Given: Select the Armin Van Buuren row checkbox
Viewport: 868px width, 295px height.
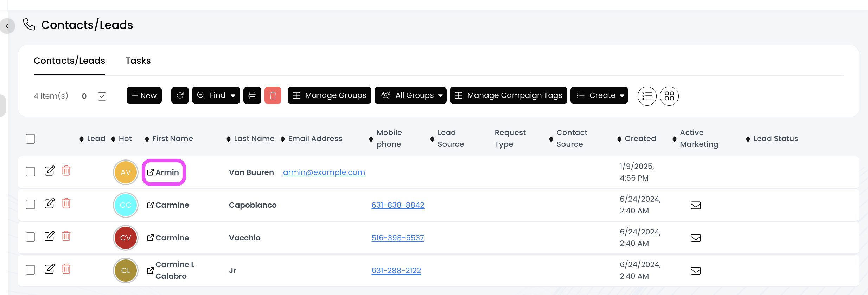Looking at the screenshot, I should (31, 172).
